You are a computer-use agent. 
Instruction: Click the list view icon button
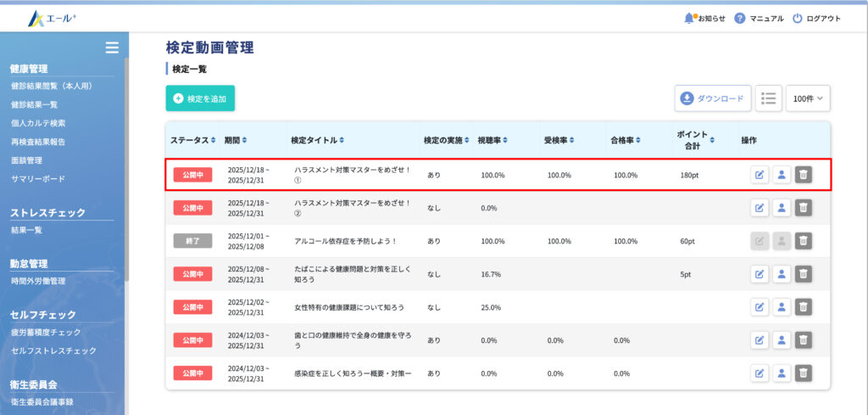(768, 98)
